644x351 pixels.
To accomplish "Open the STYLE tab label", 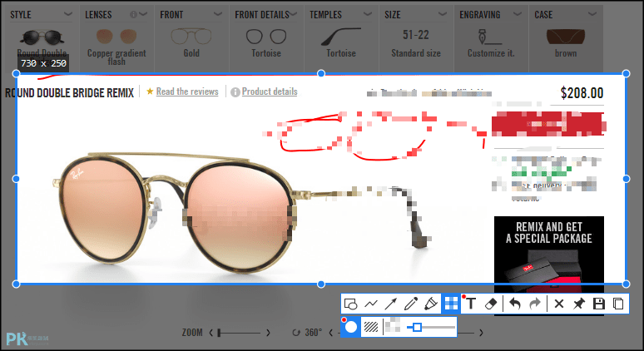I will coord(21,15).
